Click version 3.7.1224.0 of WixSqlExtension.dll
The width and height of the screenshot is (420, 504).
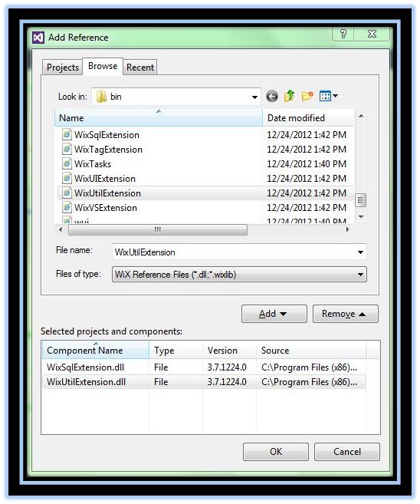click(x=227, y=367)
